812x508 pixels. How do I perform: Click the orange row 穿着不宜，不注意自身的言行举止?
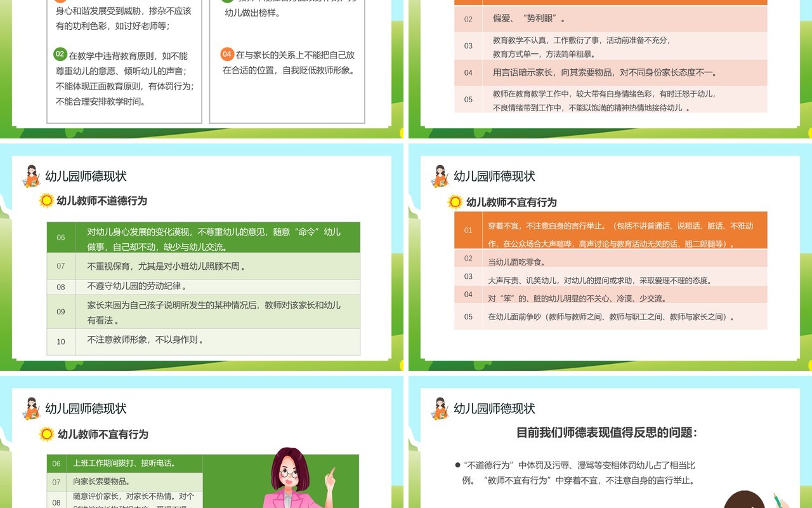click(x=611, y=230)
